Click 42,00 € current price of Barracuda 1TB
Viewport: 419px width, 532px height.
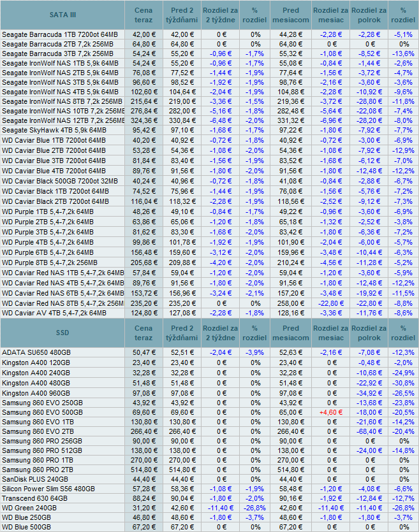[144, 34]
